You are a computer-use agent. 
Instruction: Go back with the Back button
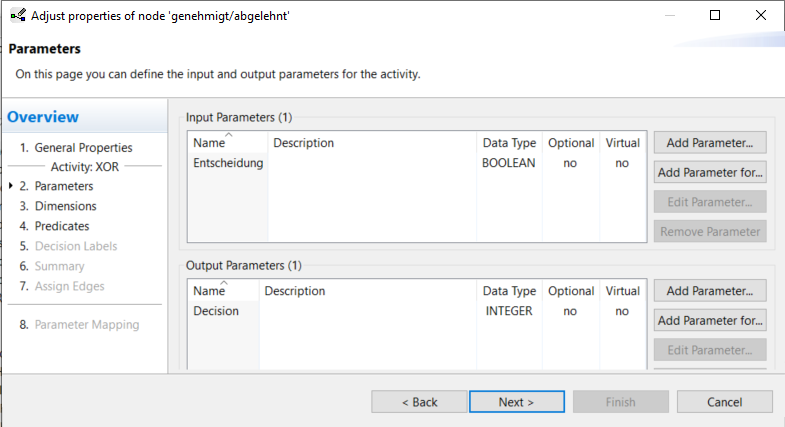419,402
